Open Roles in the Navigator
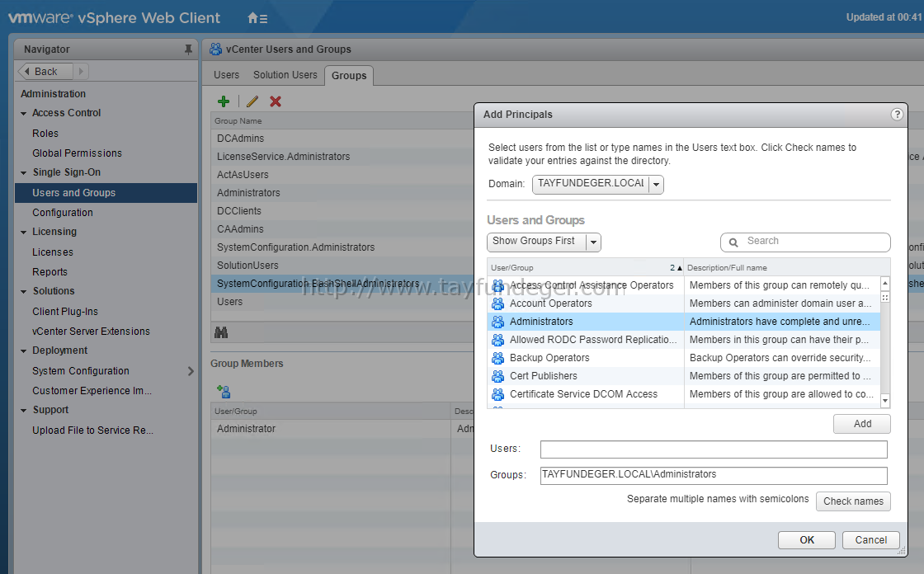The width and height of the screenshot is (924, 574). 45,134
